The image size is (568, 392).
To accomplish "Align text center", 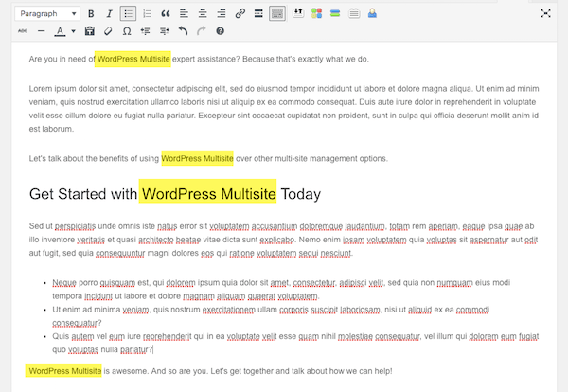I will click(x=203, y=14).
